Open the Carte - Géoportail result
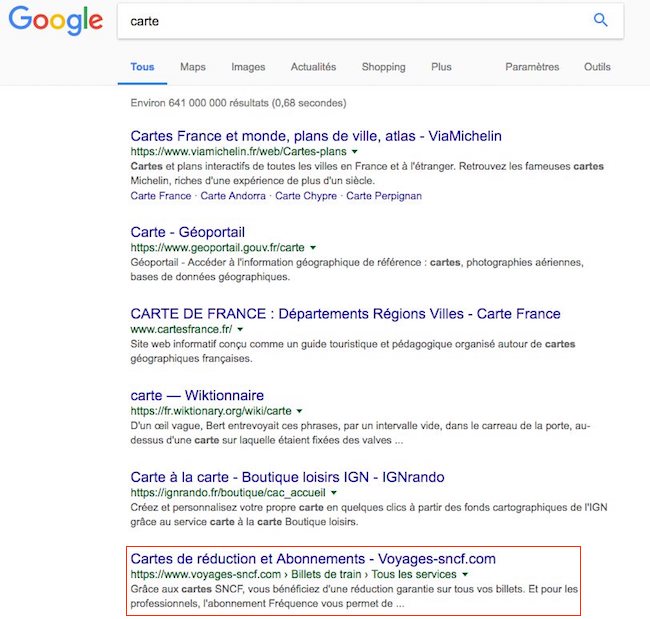This screenshot has width=650, height=619. click(x=188, y=232)
